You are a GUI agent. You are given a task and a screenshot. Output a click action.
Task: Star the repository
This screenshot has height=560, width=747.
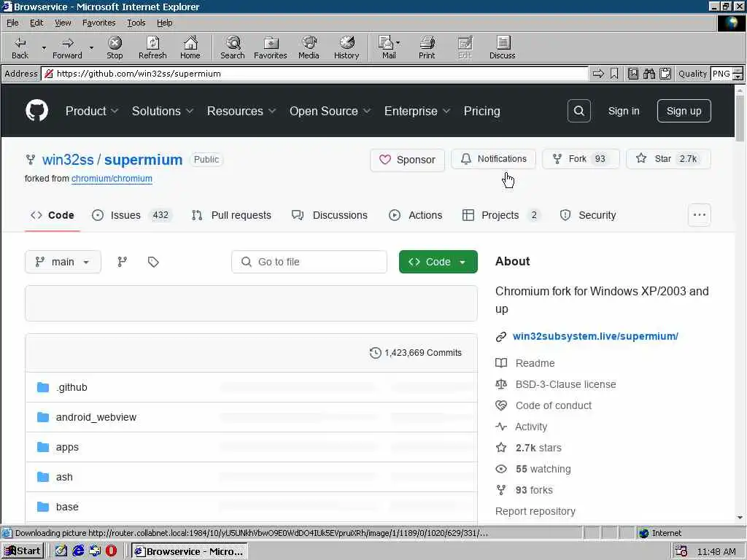tap(668, 159)
